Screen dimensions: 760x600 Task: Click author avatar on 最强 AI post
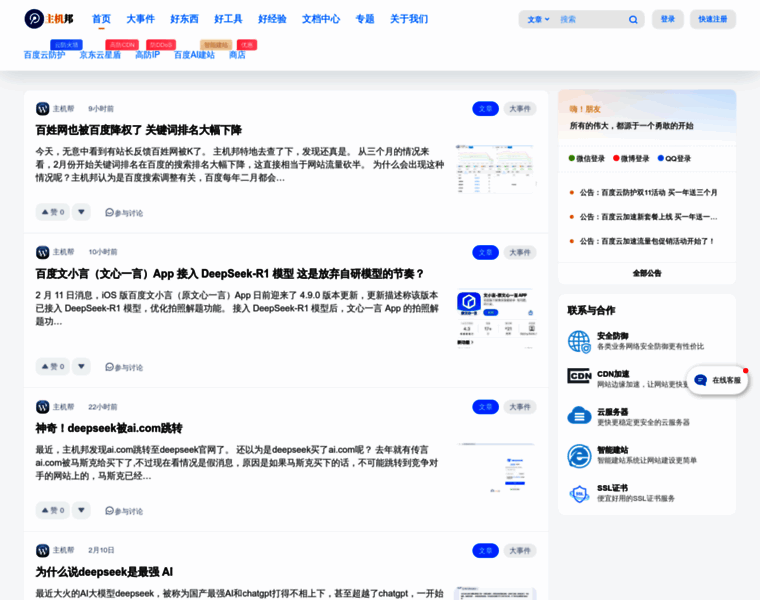tap(43, 550)
